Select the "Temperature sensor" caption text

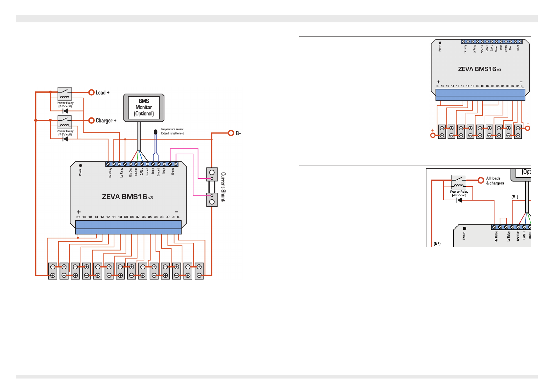[x=172, y=129]
